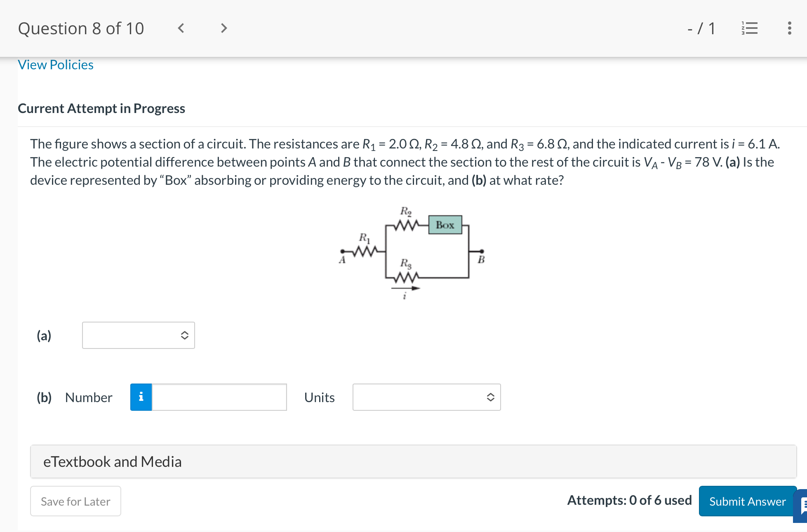The image size is (807, 532).
Task: Click the Question 8 of 10 header
Action: 81,28
